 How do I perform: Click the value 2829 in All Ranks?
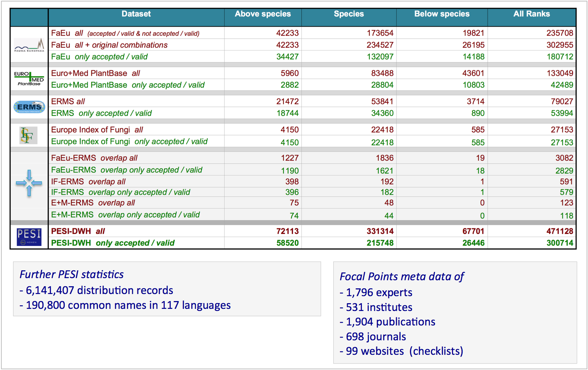pos(564,171)
